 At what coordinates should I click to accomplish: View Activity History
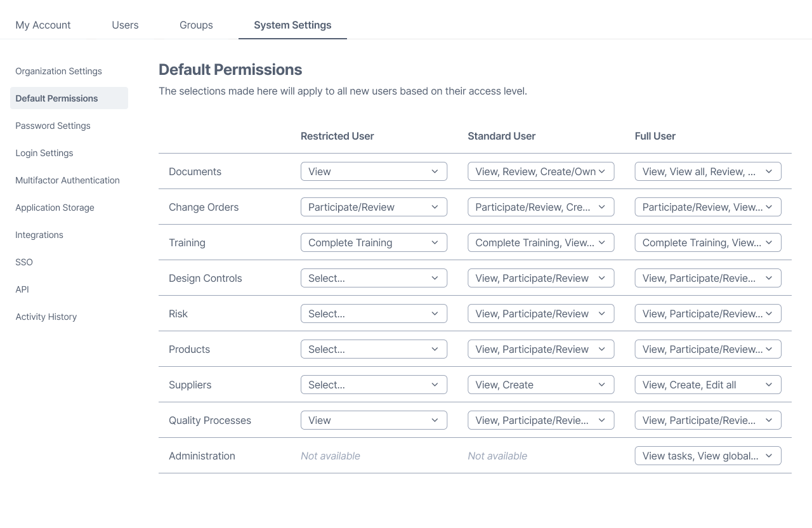(46, 317)
